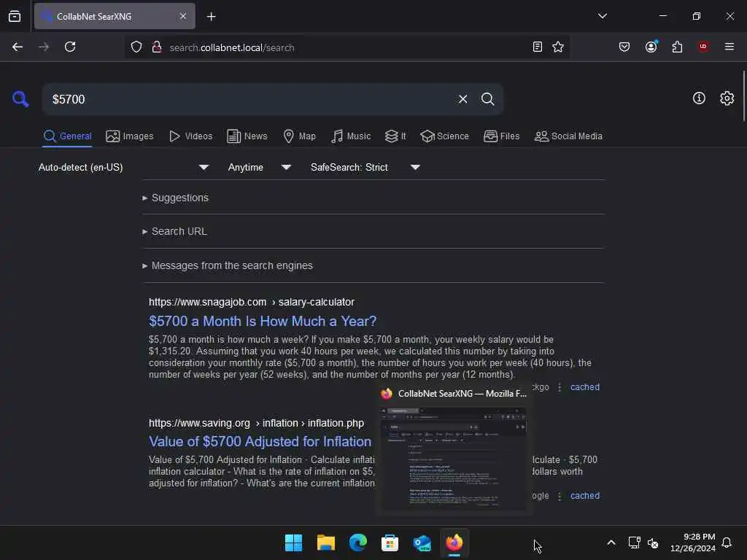
Task: Go back to previous page
Action: click(18, 47)
